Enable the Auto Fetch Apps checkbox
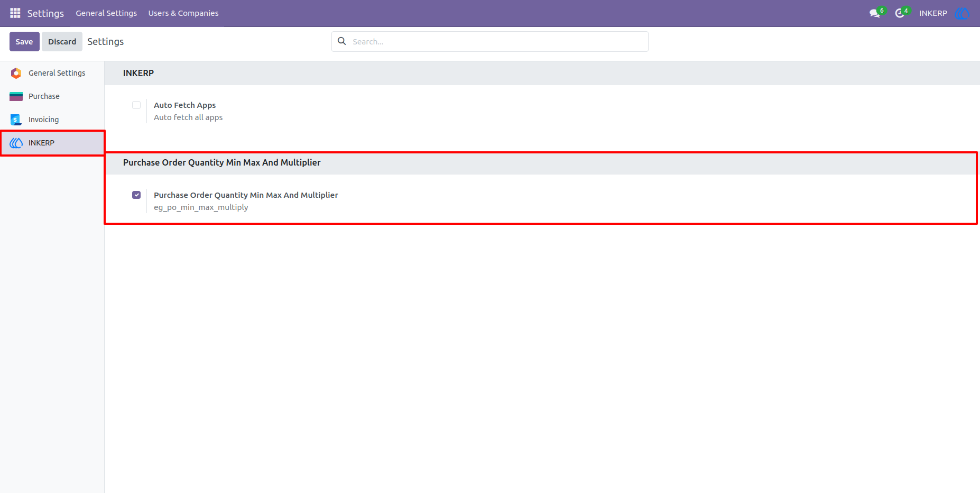Viewport: 980px width, 493px height. click(x=136, y=105)
